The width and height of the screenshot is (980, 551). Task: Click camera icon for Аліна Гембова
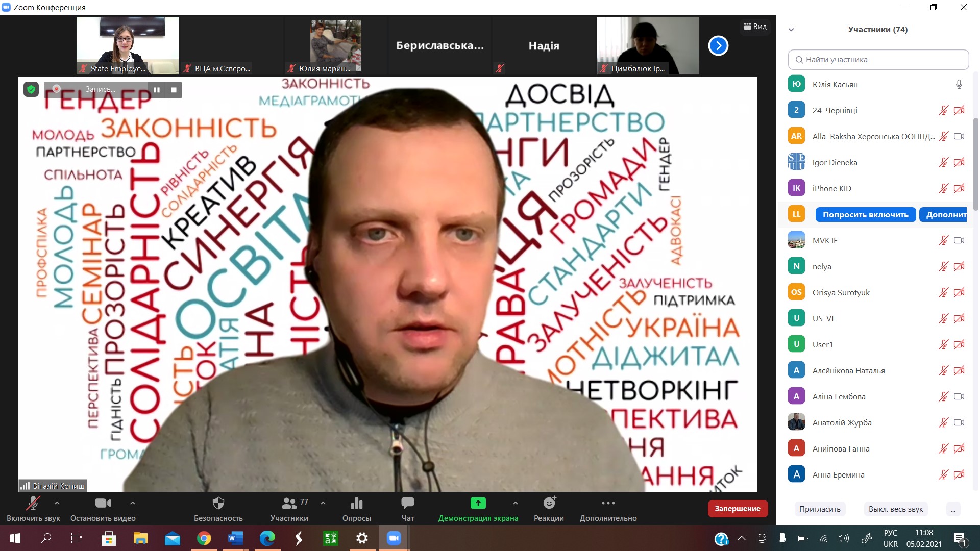click(959, 397)
